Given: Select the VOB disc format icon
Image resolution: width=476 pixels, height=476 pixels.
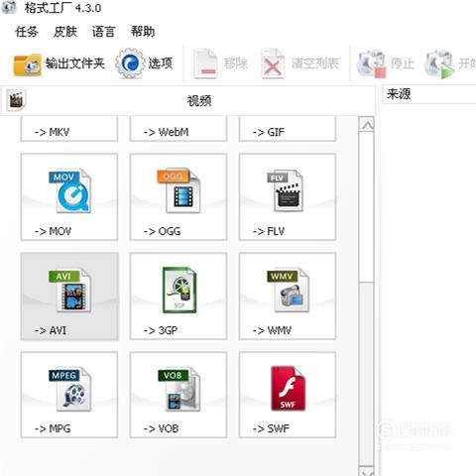Looking at the screenshot, I should click(x=178, y=389).
